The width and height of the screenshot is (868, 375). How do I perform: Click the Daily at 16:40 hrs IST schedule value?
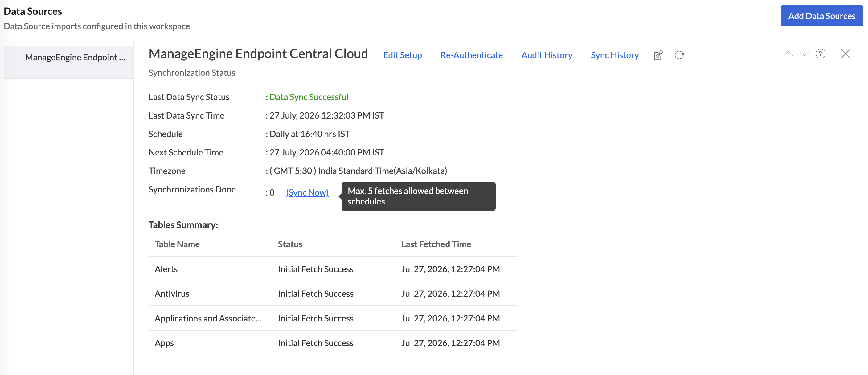310,134
